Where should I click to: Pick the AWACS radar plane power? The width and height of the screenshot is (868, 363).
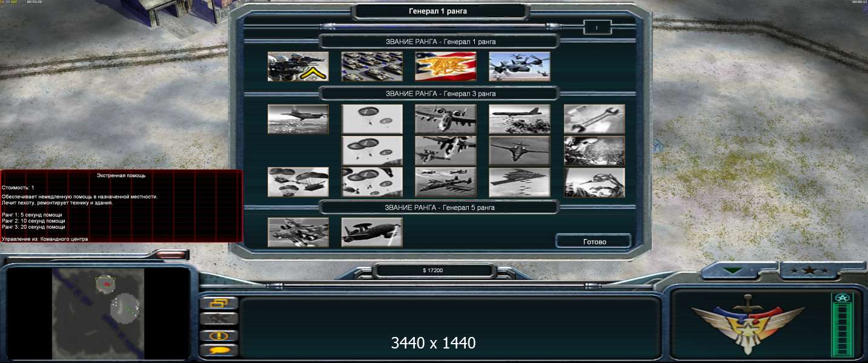(x=372, y=232)
